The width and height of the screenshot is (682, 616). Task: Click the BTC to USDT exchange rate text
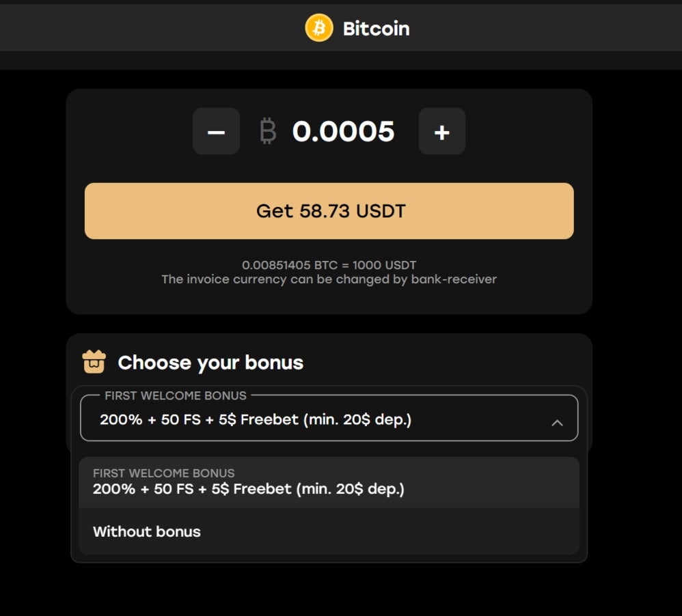pos(329,265)
